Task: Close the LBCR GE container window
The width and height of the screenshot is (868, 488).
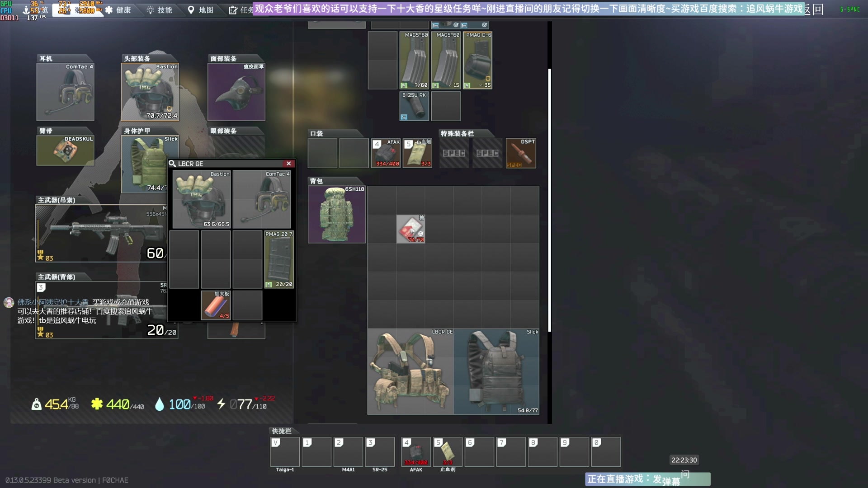Action: click(x=288, y=164)
